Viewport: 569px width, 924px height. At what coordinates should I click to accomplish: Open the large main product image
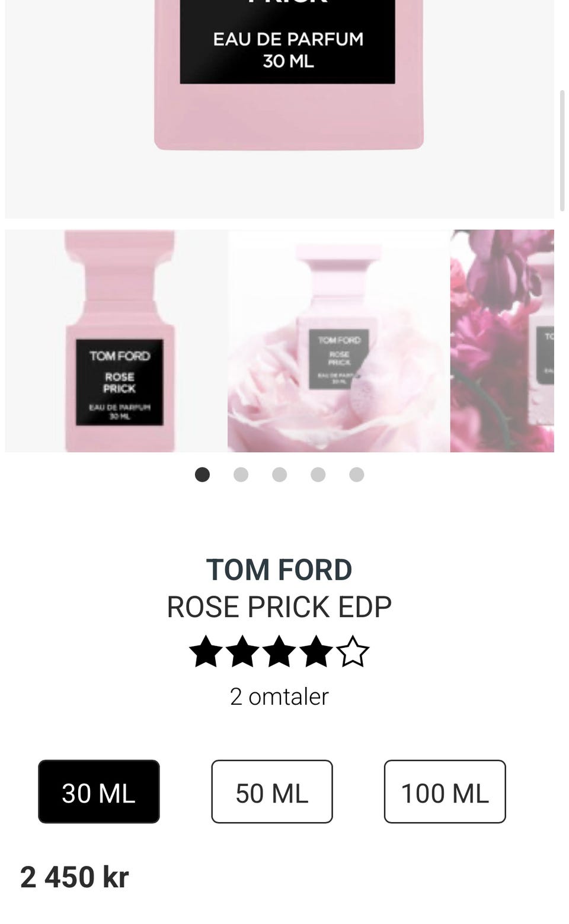pos(280,109)
